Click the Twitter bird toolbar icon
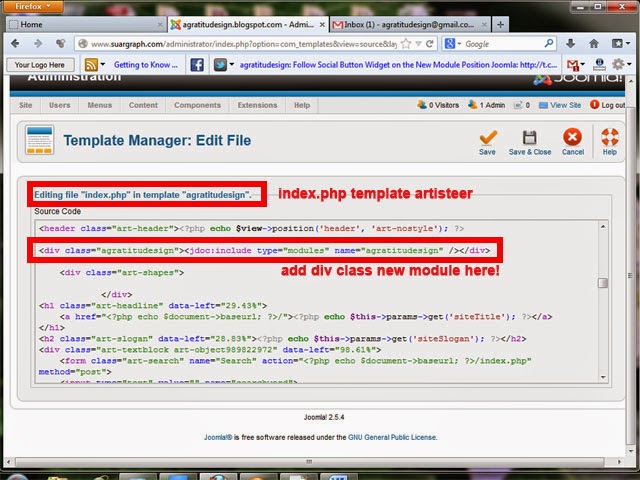Image resolution: width=640 pixels, height=480 pixels. coord(220,64)
